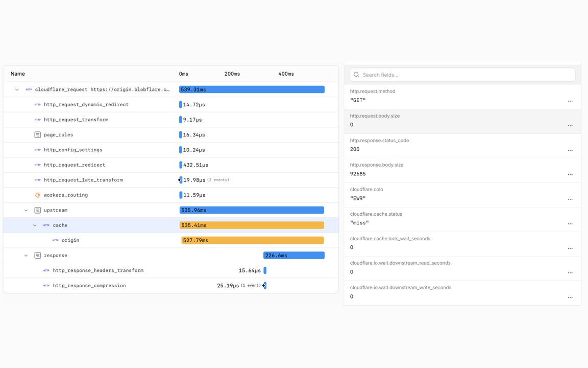Click the HTTP icon beside http_response_compression
Viewport: 588px width, 368px height.
tap(46, 285)
